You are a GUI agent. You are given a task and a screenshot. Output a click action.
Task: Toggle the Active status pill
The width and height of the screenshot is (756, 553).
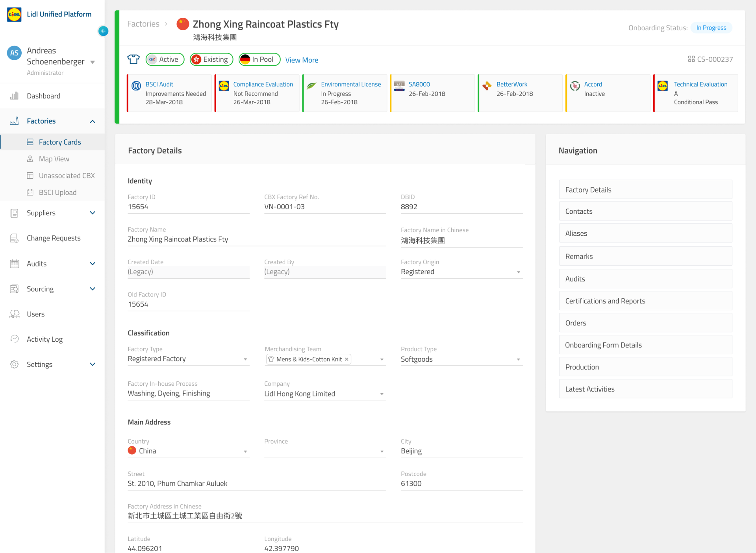165,59
